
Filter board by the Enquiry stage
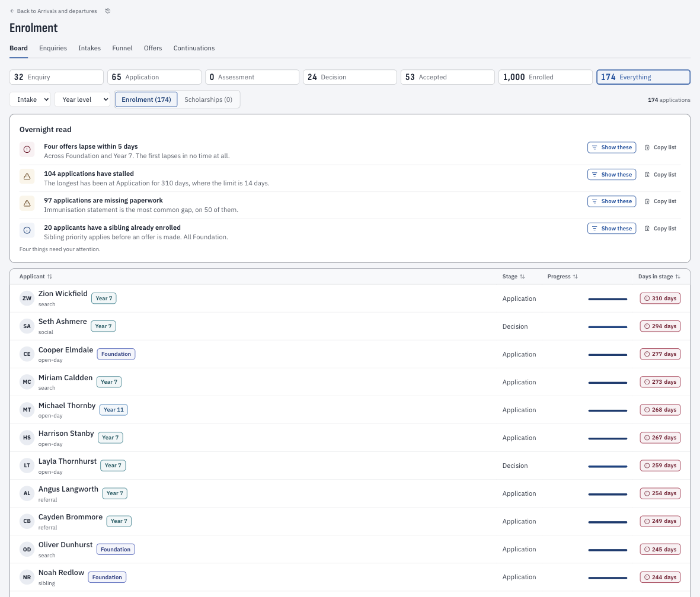pos(56,77)
